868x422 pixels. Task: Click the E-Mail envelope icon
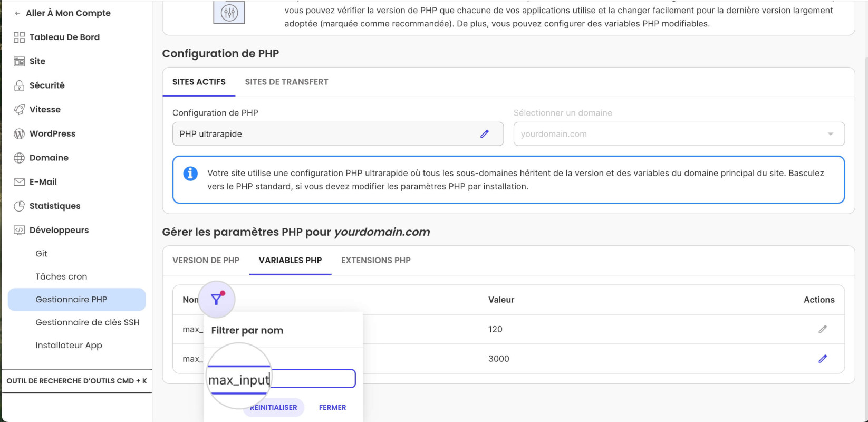19,182
